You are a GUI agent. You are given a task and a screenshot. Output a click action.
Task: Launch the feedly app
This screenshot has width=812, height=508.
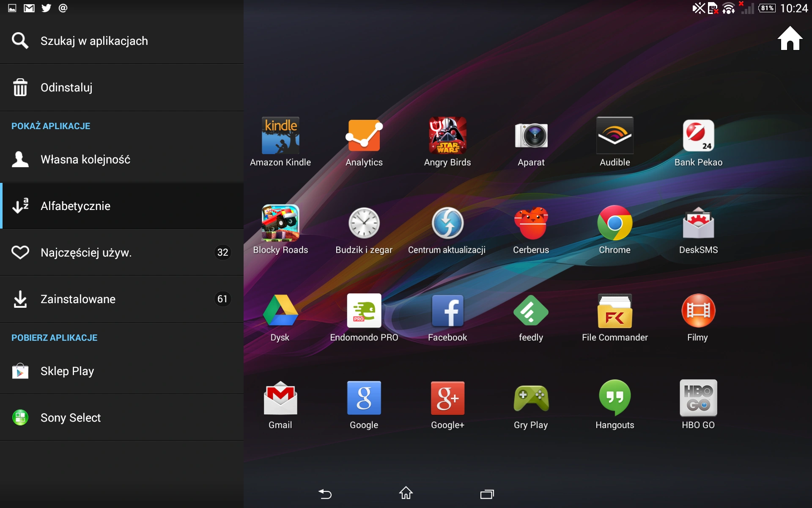tap(531, 317)
